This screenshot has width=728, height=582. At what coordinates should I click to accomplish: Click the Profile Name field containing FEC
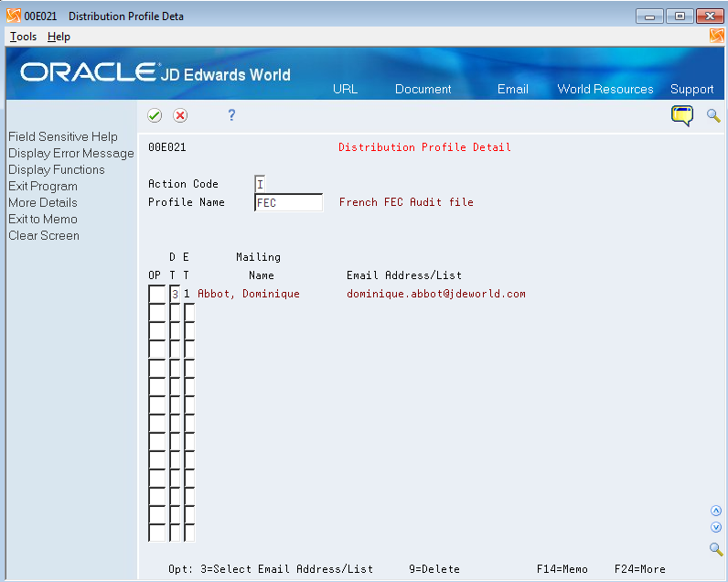click(x=288, y=202)
